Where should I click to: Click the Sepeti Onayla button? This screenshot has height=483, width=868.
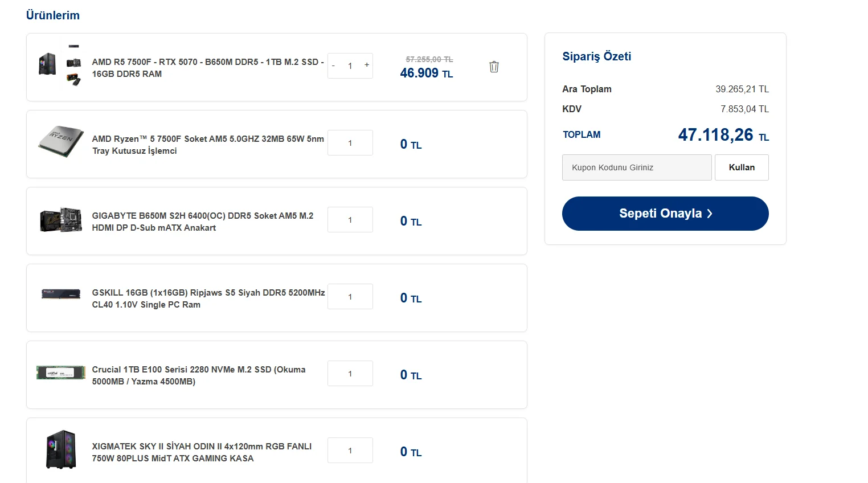click(x=665, y=214)
